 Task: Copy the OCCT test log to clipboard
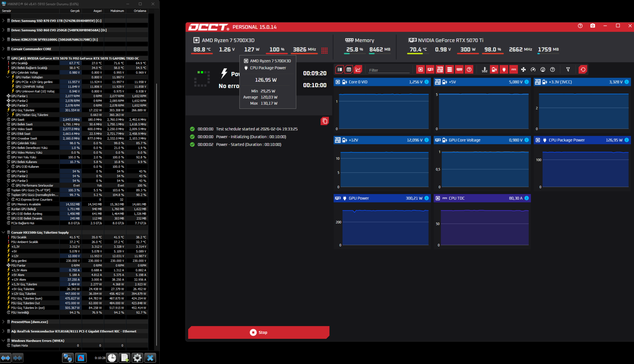(325, 121)
